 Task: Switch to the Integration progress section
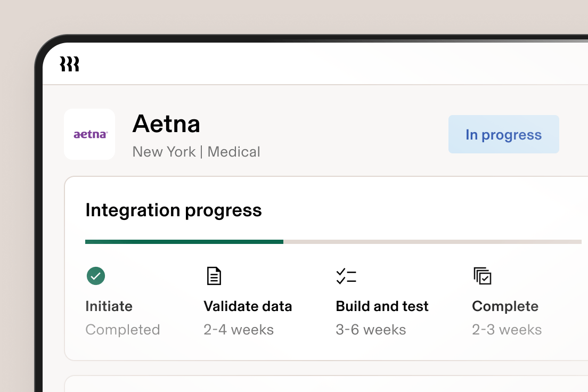174,210
